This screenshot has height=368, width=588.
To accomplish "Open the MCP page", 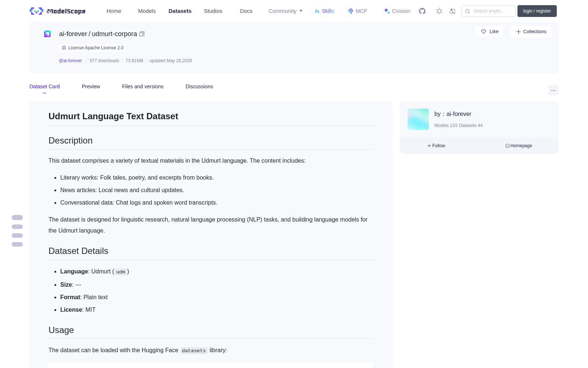I will [x=358, y=11].
